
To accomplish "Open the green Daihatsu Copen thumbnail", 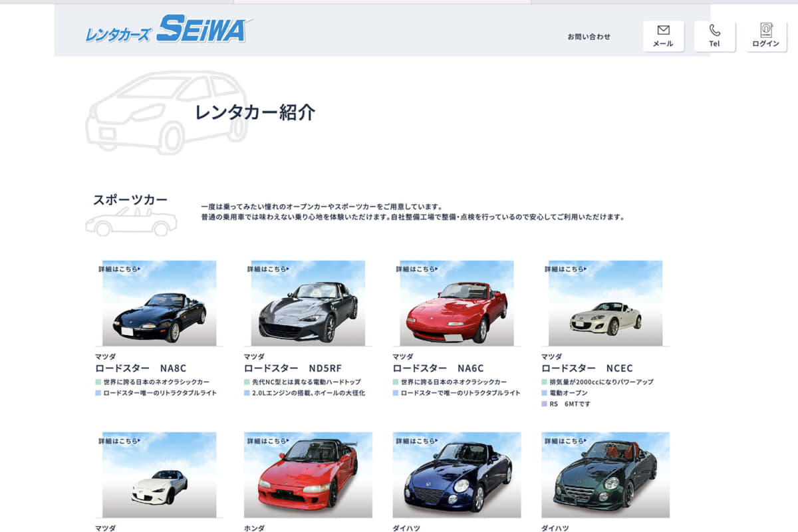I will 605,475.
